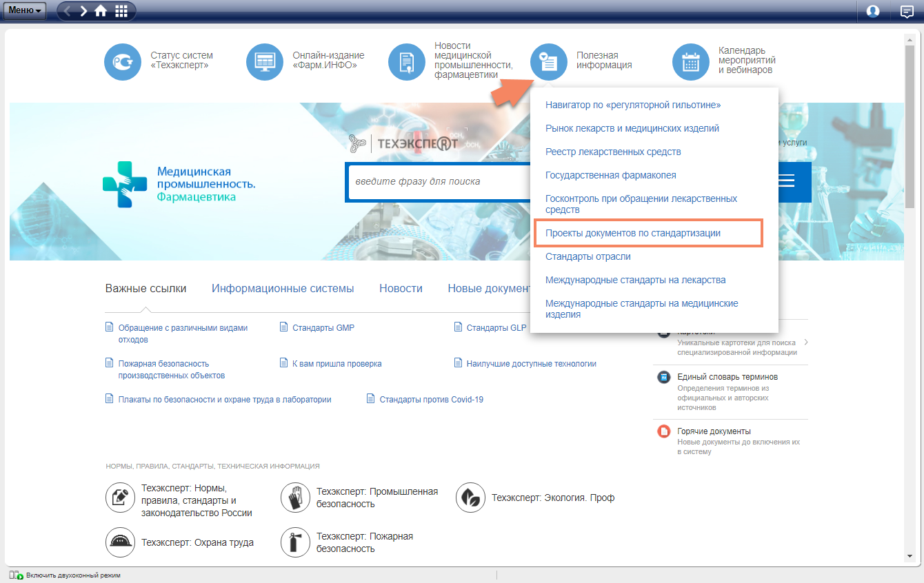Open Стандарты против Covid-19 link
The height and width of the screenshot is (583, 924).
tap(432, 399)
